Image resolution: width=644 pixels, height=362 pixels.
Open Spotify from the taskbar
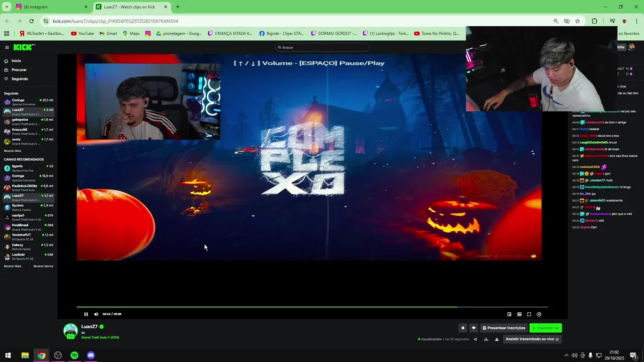pos(74,355)
